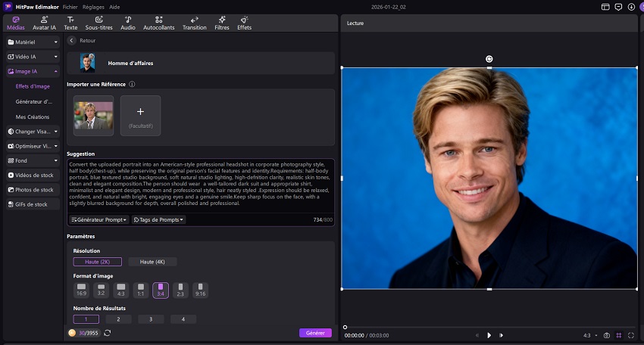The height and width of the screenshot is (345, 644).
Task: Click the refresh credits icon
Action: click(x=108, y=333)
